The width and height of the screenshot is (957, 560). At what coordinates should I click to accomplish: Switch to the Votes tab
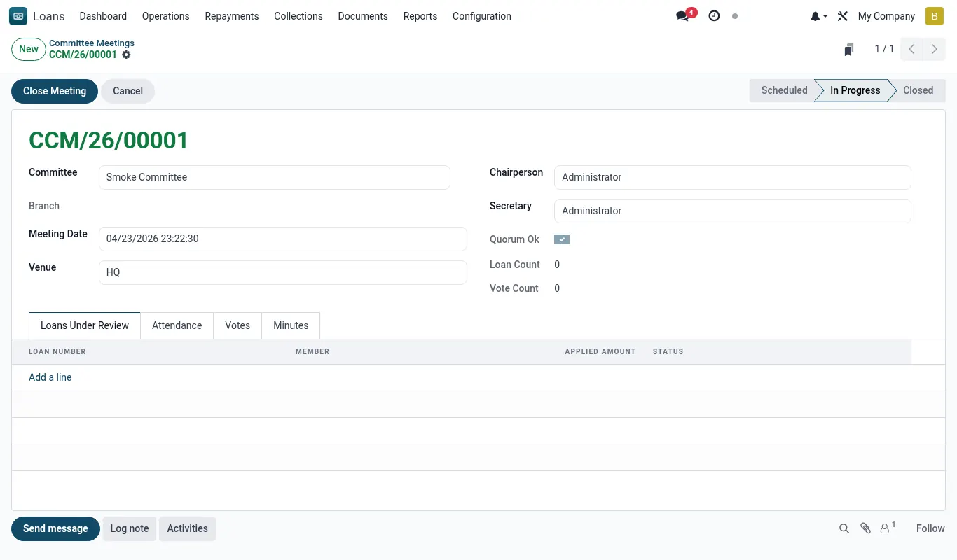[237, 325]
